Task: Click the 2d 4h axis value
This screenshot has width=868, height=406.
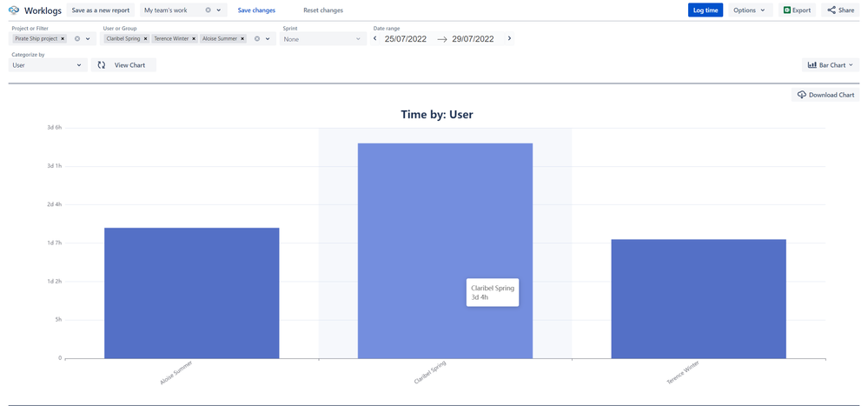Action: pos(54,204)
